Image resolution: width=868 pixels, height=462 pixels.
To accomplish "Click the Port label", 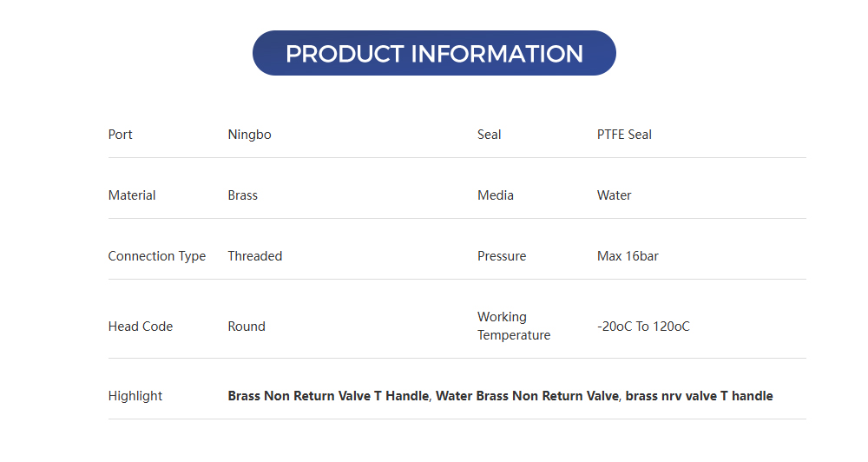I will click(121, 135).
